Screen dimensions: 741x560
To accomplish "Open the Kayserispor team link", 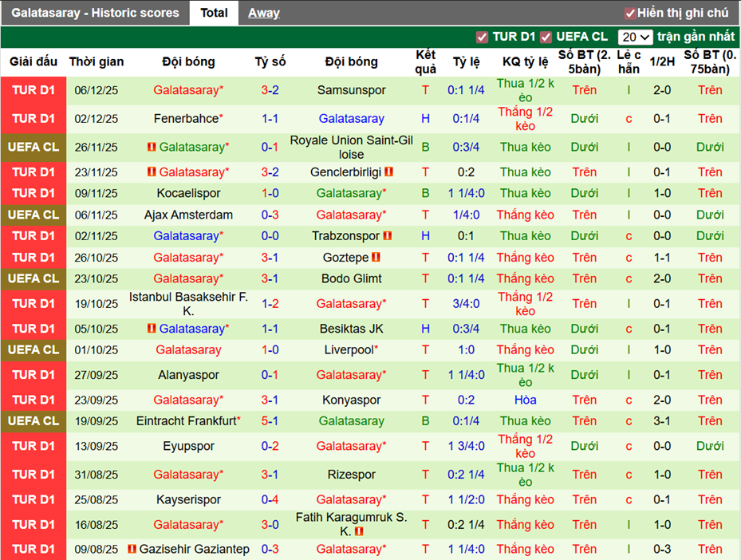I will point(188,499).
